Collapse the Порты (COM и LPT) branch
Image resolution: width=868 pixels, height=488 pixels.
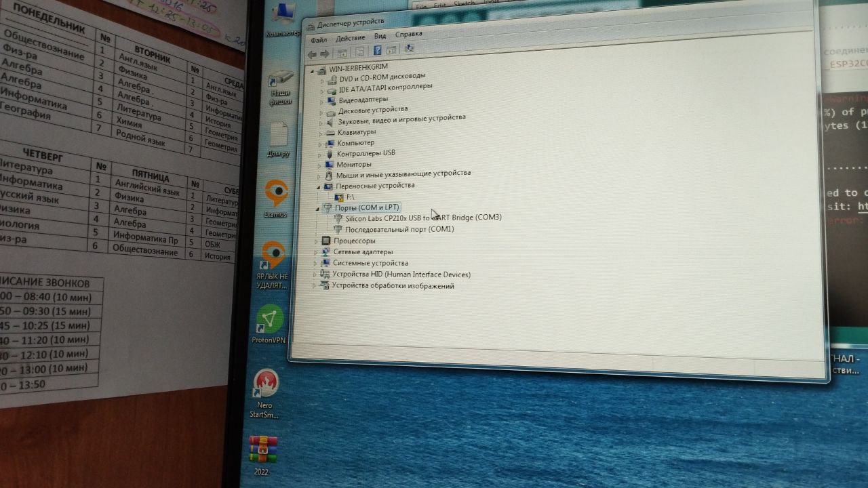tap(317, 208)
